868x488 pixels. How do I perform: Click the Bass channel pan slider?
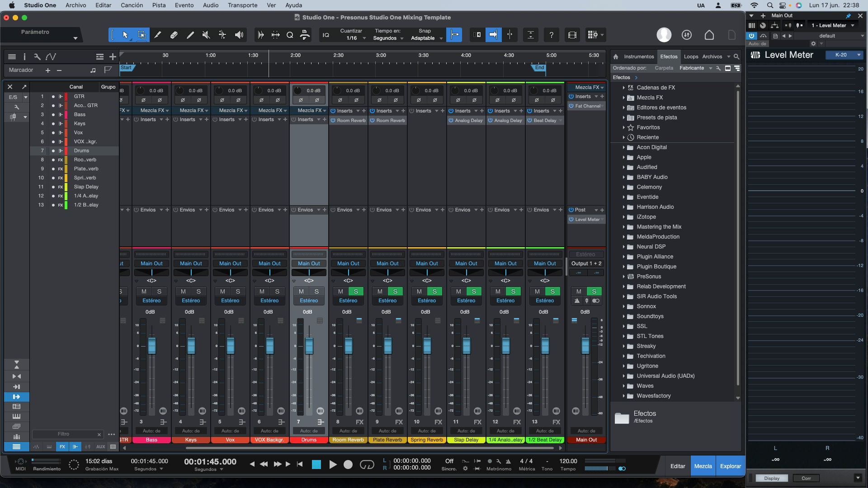point(151,272)
